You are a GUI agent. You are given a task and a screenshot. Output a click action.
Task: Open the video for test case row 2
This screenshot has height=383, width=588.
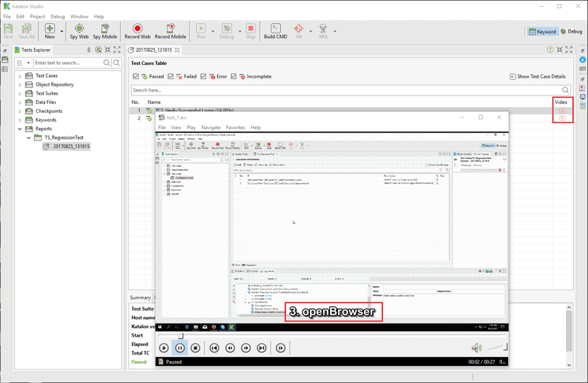tap(562, 118)
